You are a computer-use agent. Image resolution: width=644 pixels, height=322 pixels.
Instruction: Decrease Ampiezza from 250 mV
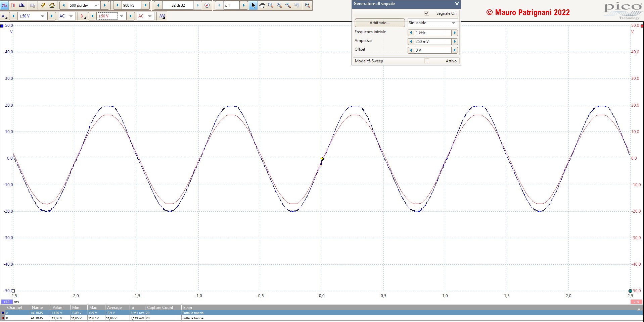[411, 42]
